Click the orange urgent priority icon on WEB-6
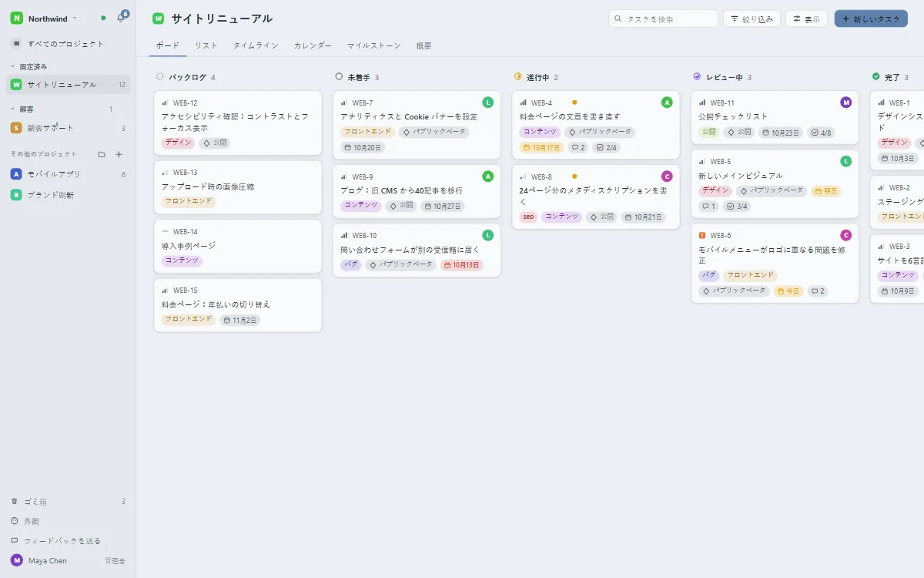Screen dimensions: 924x578 click(x=702, y=235)
